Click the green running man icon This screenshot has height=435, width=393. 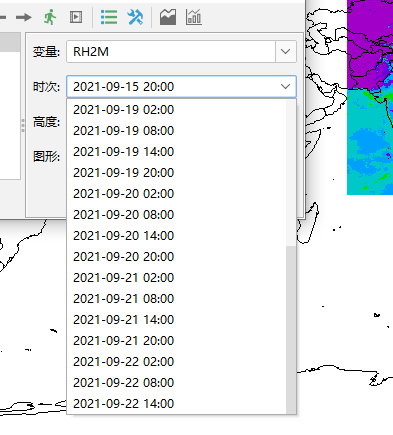(50, 17)
